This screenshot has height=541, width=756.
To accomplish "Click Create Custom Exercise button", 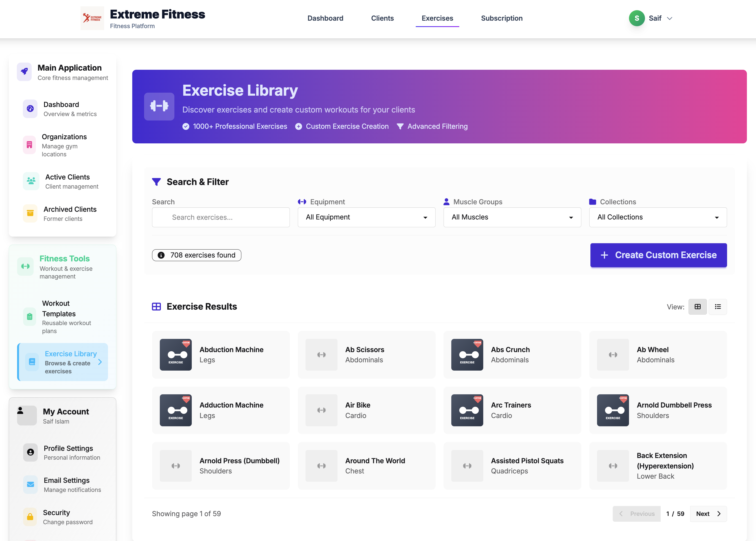I will pos(658,255).
